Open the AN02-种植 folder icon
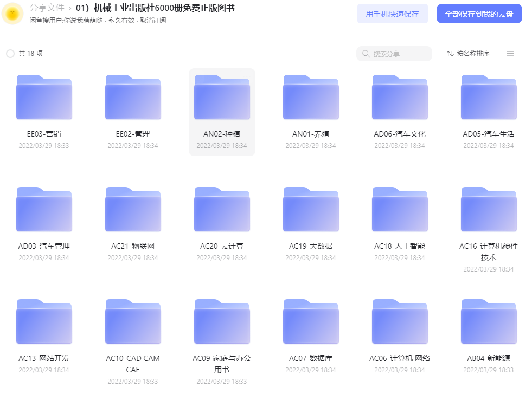This screenshot has width=532, height=394. (222, 97)
